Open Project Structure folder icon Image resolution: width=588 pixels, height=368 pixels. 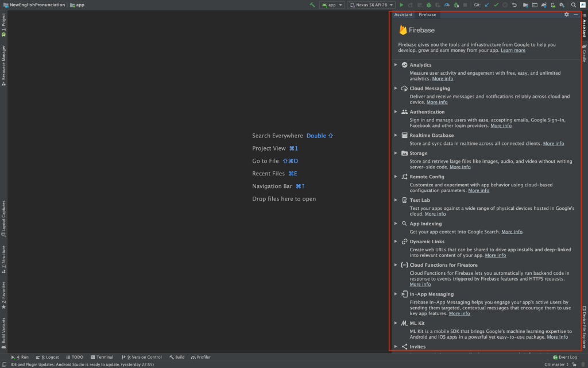coord(526,5)
